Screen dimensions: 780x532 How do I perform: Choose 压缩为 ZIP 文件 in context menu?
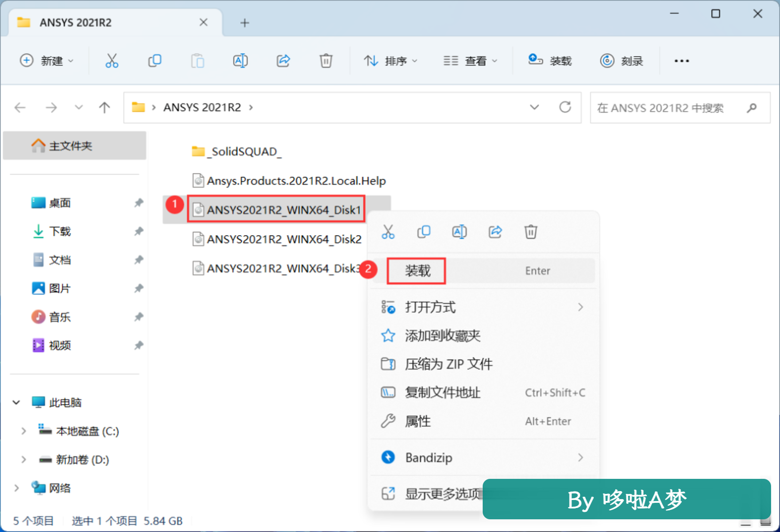click(483, 364)
